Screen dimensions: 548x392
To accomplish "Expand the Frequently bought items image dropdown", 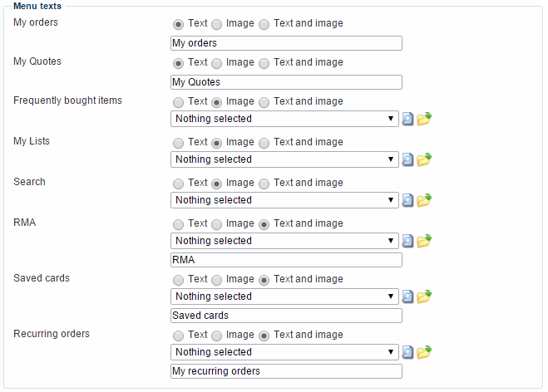I will [x=284, y=119].
